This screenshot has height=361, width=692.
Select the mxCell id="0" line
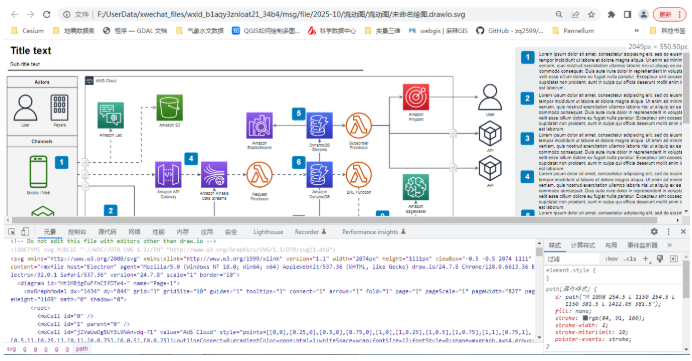click(x=65, y=316)
